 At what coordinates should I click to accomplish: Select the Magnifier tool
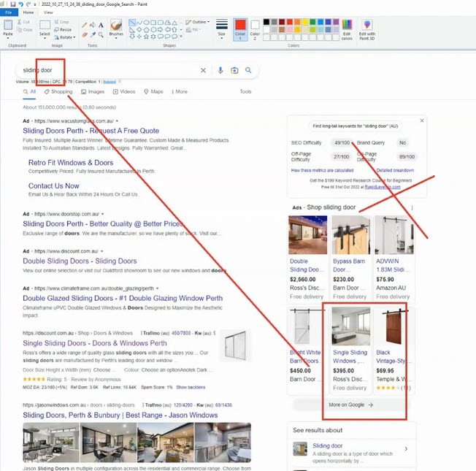click(101, 35)
